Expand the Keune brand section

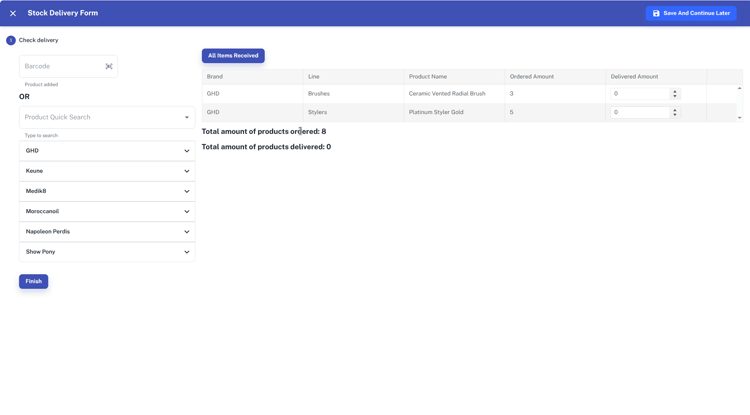point(107,171)
